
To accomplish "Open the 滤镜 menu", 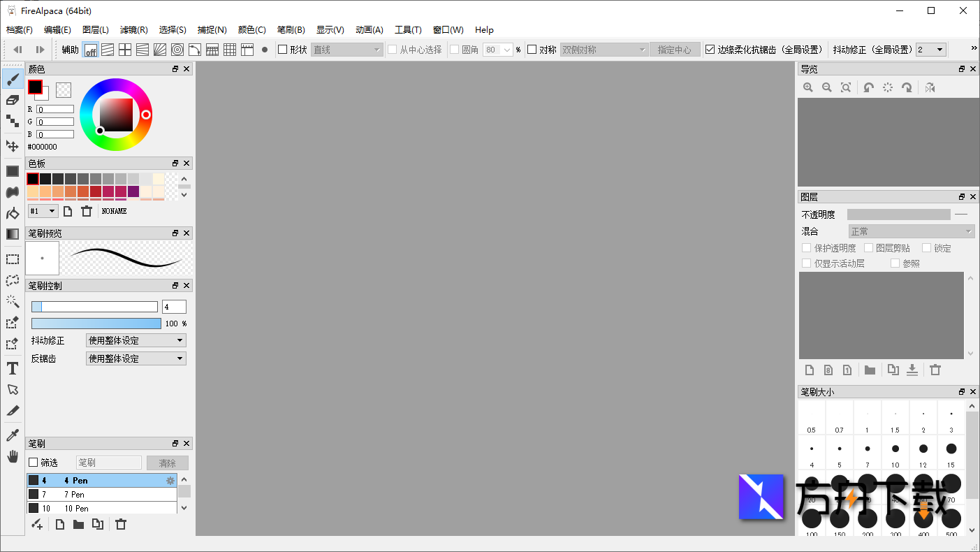I will coord(133,29).
